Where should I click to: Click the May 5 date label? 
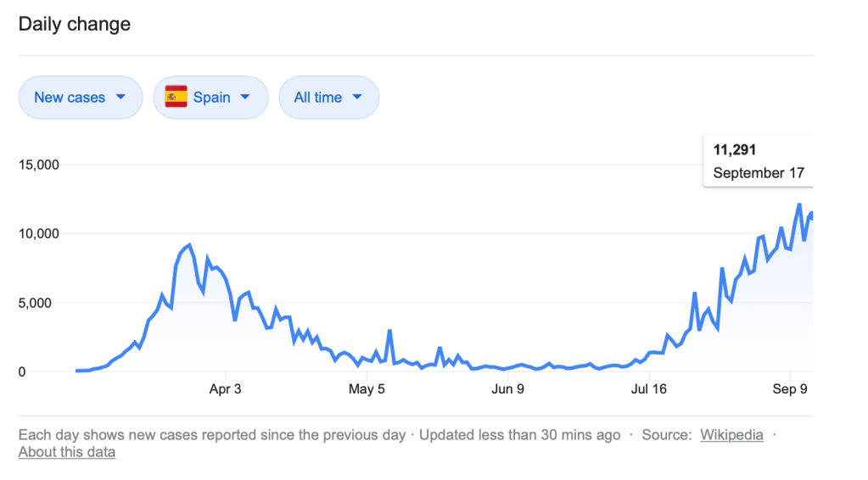click(x=367, y=390)
